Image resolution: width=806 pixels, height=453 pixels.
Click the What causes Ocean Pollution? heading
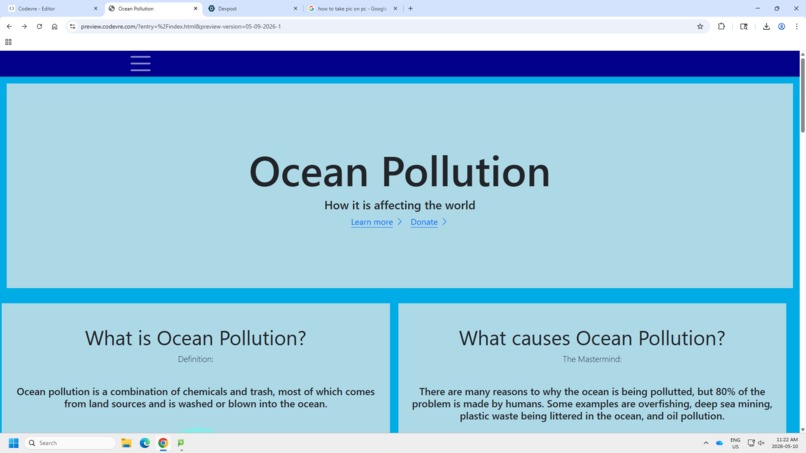tap(592, 338)
